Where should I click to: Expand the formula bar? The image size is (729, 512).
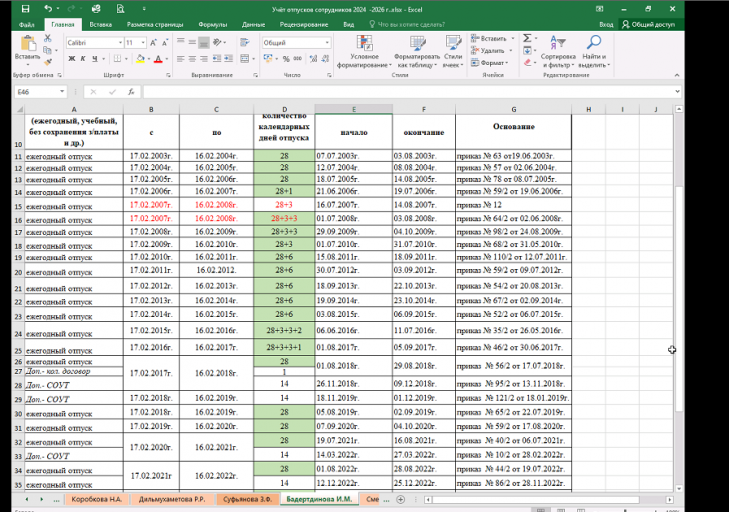pos(677,92)
